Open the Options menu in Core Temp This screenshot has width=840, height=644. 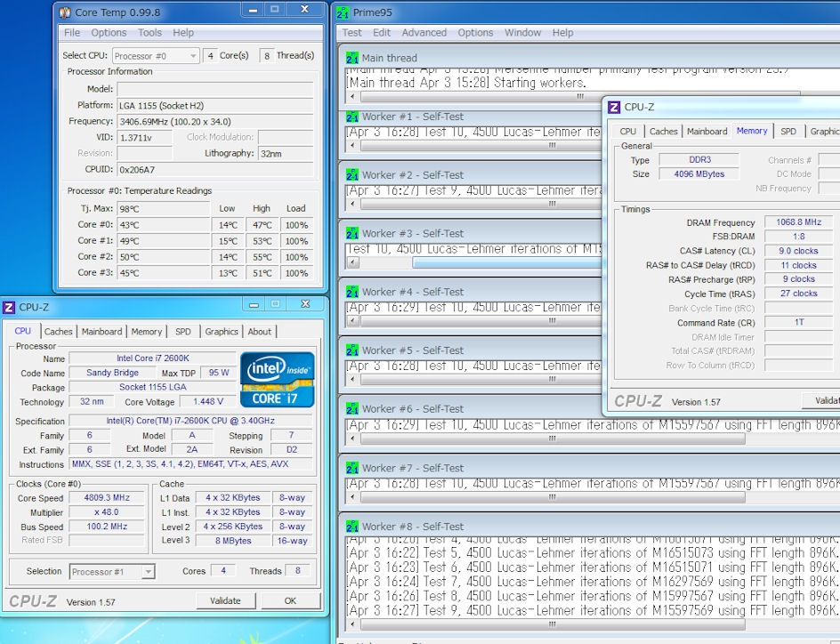point(109,33)
